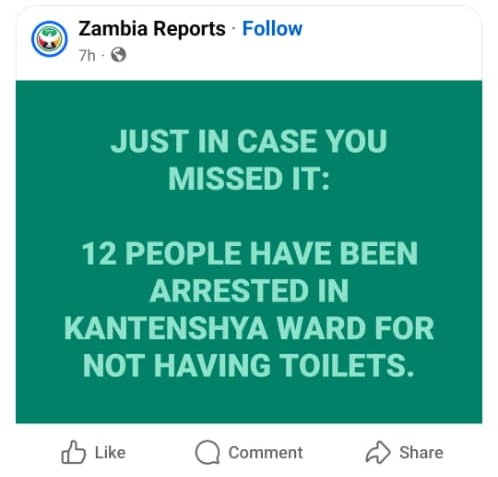The image size is (498, 477).
Task: Open the Zambia Reports profile picture
Action: (49, 39)
